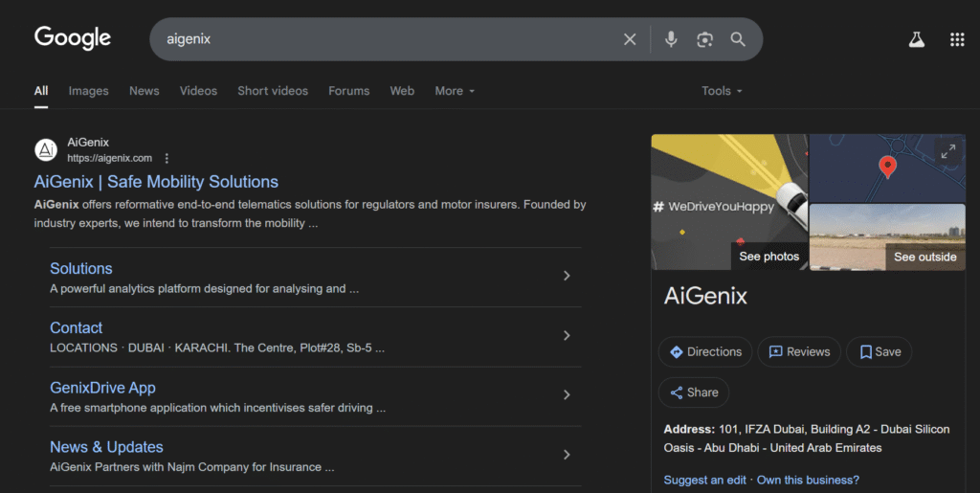Viewport: 980px width, 493px height.
Task: Click inside the search input field
Action: point(383,39)
